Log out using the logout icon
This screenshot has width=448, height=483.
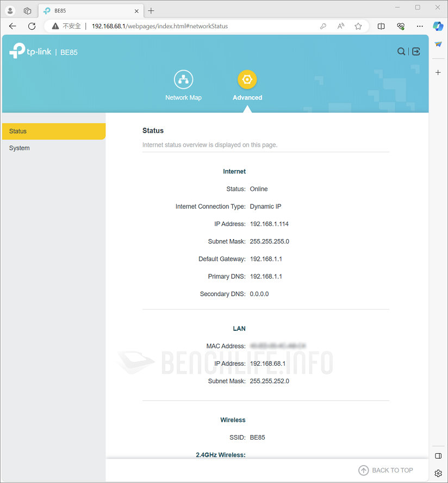coord(416,51)
